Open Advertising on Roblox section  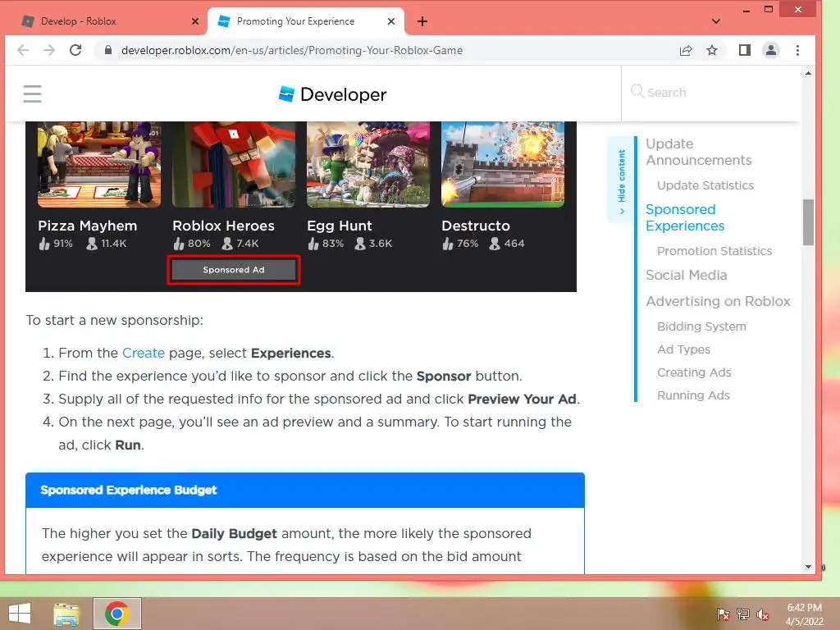click(x=717, y=302)
